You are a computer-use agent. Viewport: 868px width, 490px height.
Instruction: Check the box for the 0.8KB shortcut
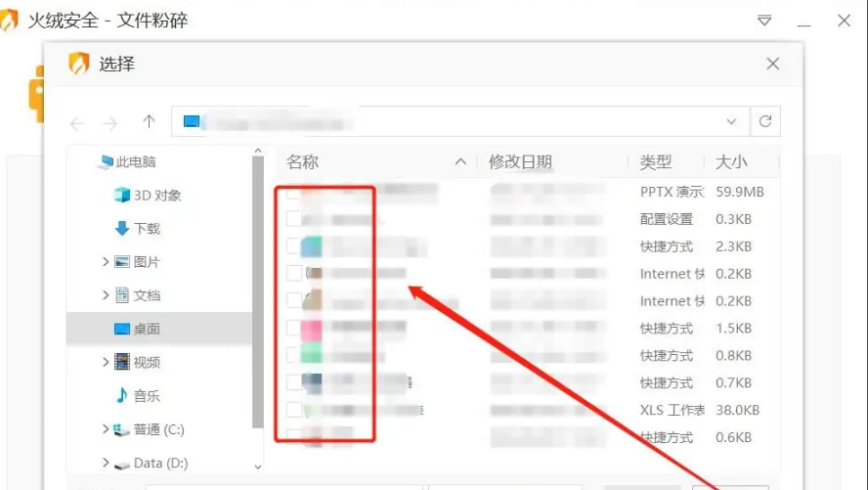(x=294, y=355)
